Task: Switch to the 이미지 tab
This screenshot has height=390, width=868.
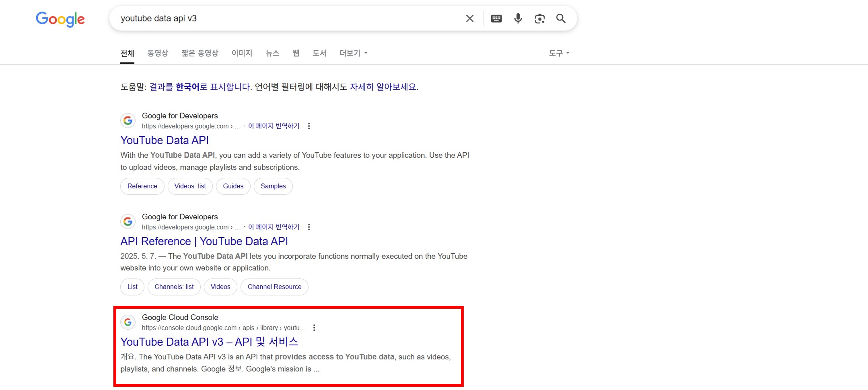Action: [x=242, y=53]
